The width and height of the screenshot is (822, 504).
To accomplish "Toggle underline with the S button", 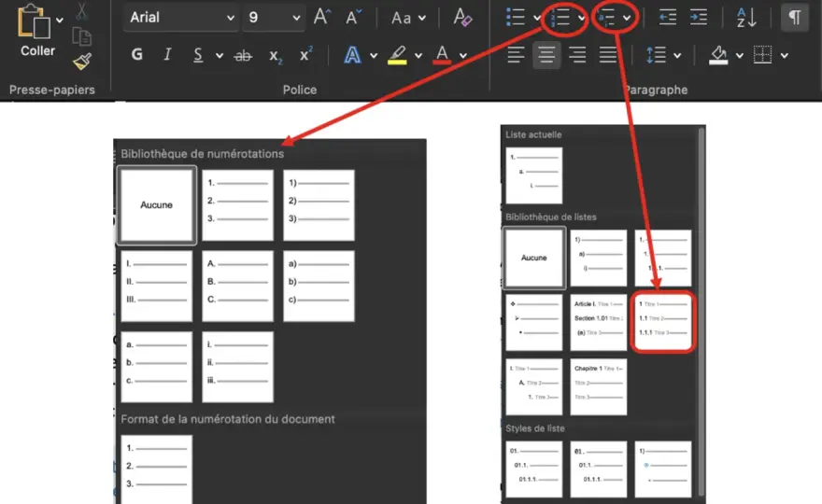I will [198, 54].
